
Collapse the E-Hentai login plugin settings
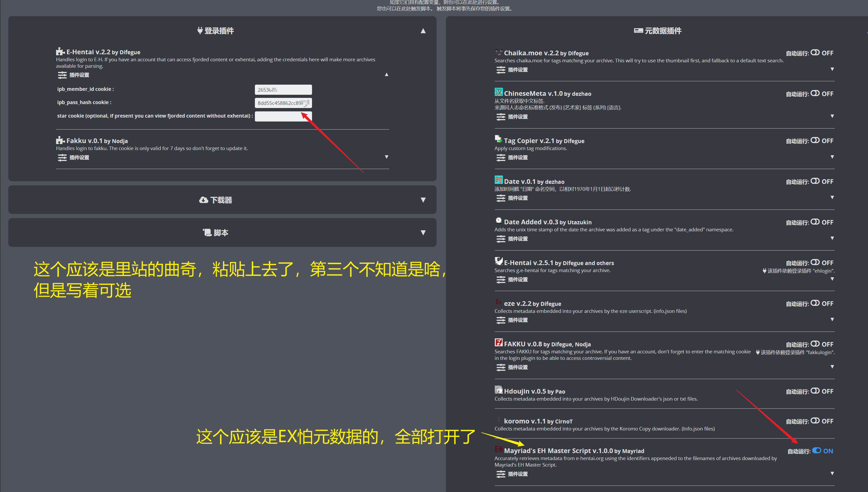tap(386, 74)
